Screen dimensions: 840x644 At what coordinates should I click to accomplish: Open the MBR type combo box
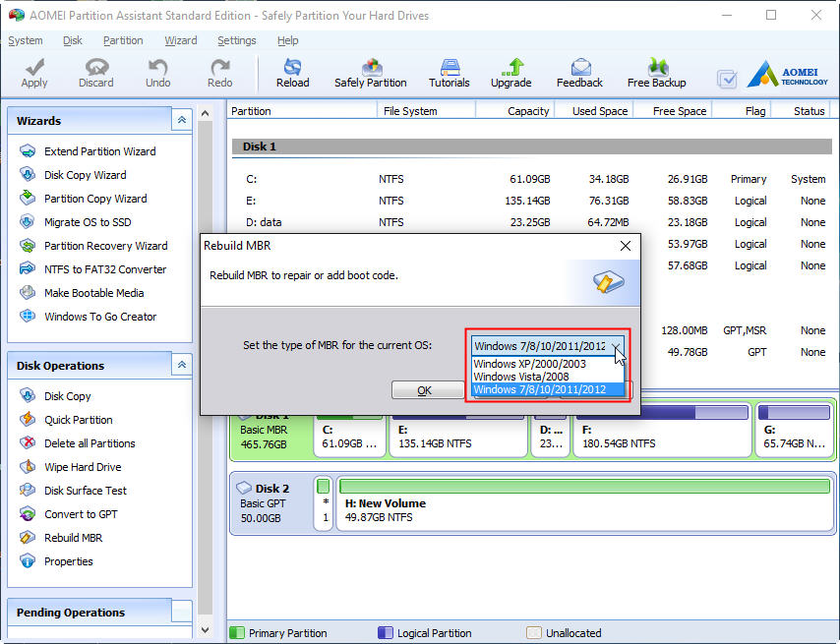point(548,346)
